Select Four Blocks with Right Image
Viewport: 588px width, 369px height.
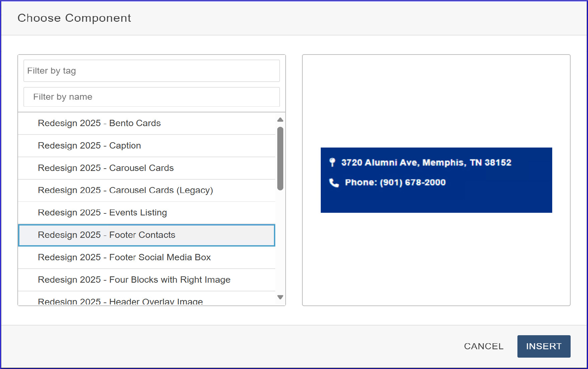pyautogui.click(x=134, y=280)
